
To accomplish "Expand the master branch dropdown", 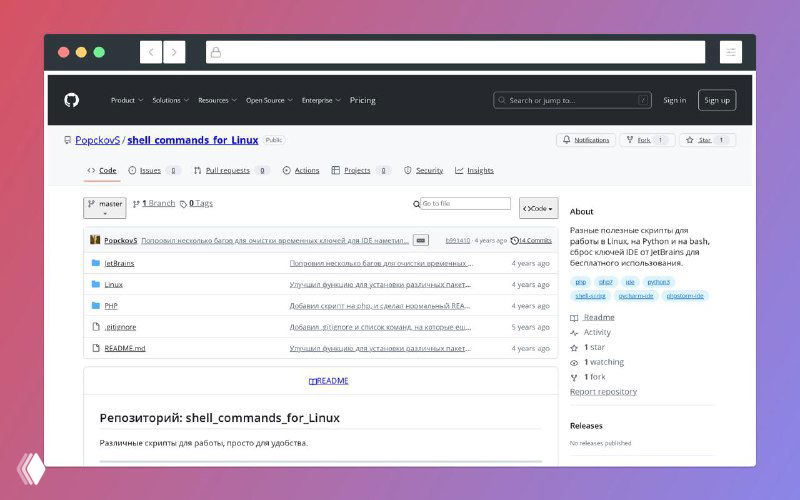I will [105, 207].
